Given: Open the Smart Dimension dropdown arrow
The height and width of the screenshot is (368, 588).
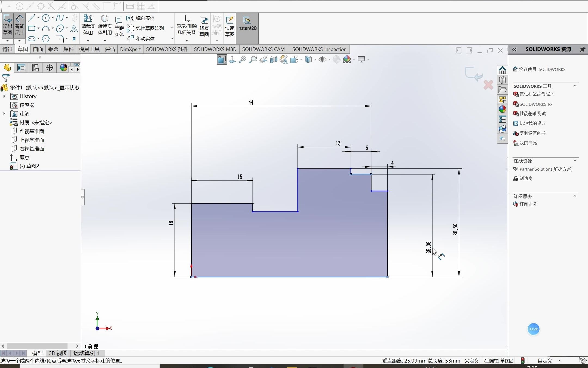Looking at the screenshot, I should 19,41.
